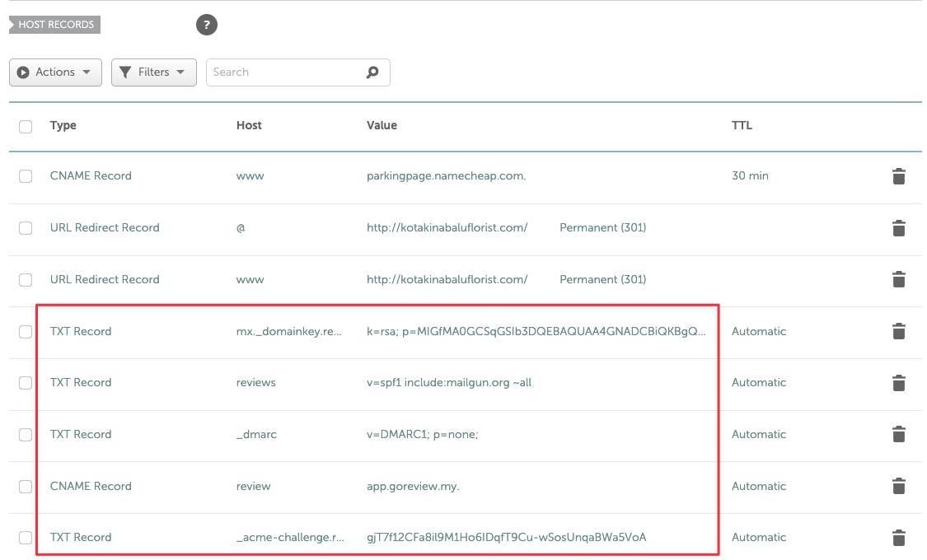Delete the www CNAME record via trash icon
Screen dimensions: 927x560
pyautogui.click(x=899, y=176)
